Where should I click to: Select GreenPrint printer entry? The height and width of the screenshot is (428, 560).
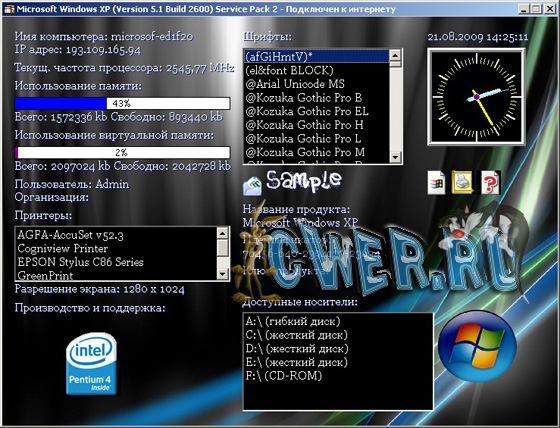pyautogui.click(x=116, y=275)
